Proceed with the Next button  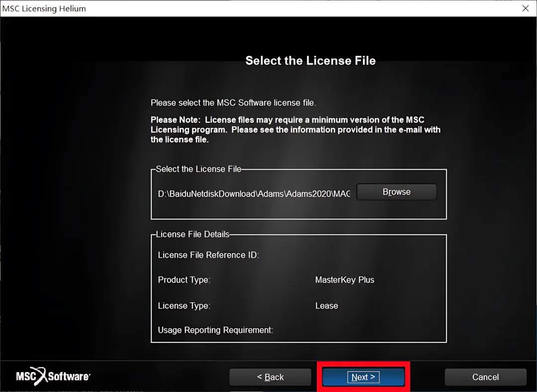tap(363, 377)
